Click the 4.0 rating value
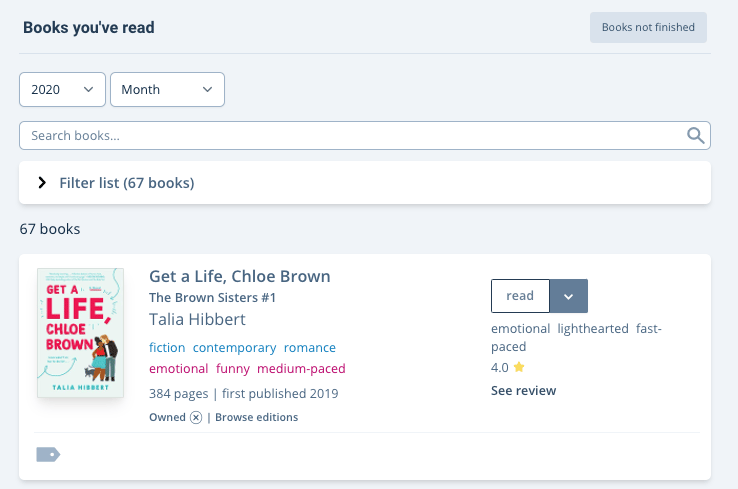Image resolution: width=738 pixels, height=489 pixels. 500,368
